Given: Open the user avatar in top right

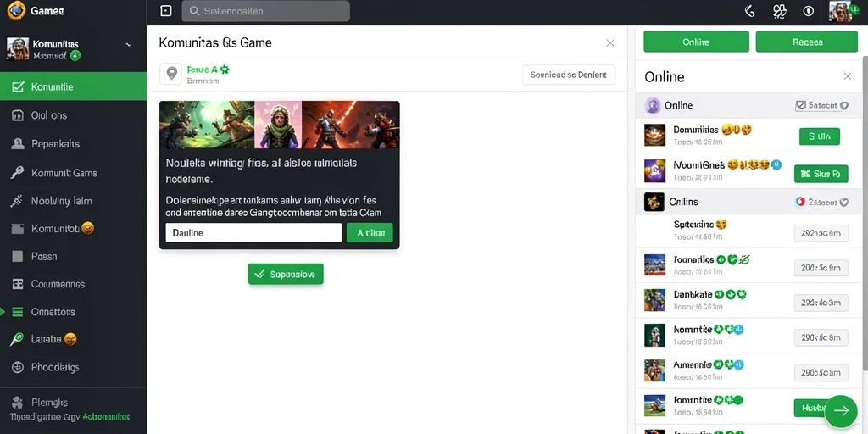Looking at the screenshot, I should coord(840,11).
